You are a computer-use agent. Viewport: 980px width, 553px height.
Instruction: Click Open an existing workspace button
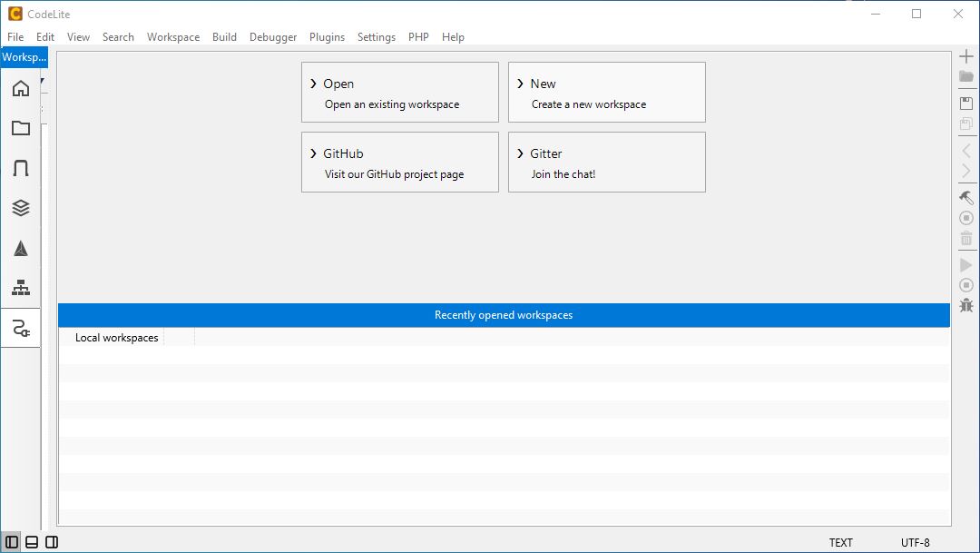click(400, 92)
